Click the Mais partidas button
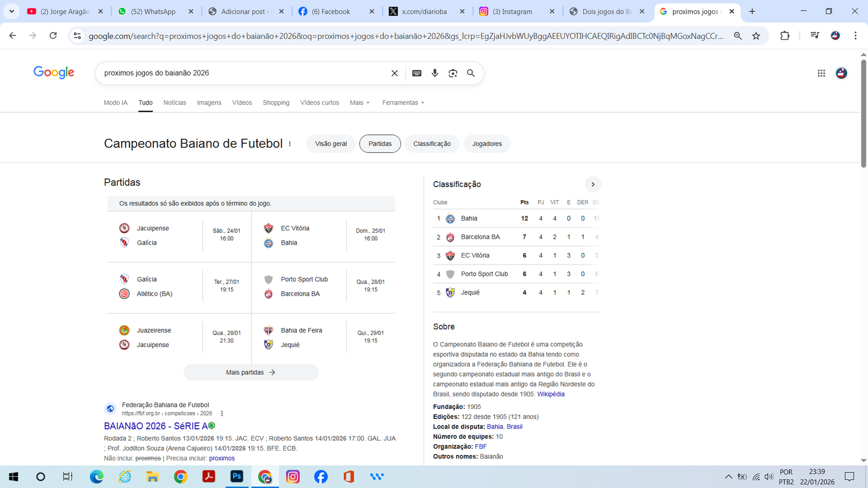The width and height of the screenshot is (868, 488). [251, 373]
